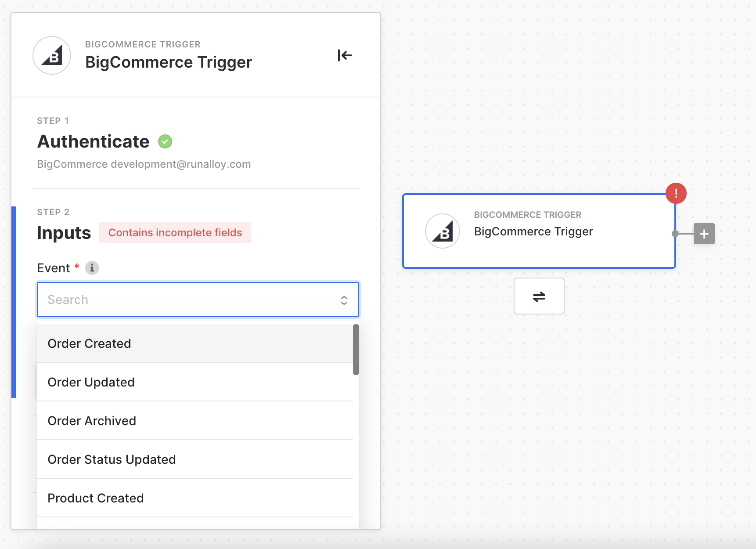Click the event list scrollbar thumb

[x=356, y=350]
